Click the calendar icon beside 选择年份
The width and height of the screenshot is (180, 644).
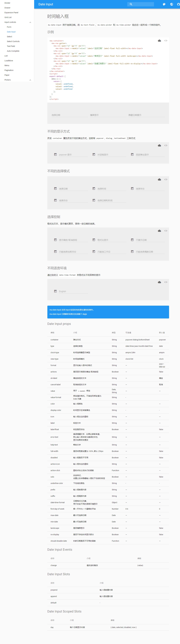click(132, 189)
